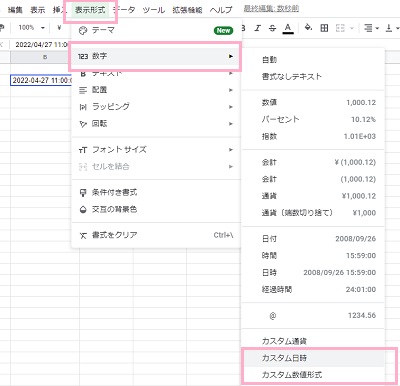The height and width of the screenshot is (386, 400).
Task: Expand the 配置 submenu
Action: [x=156, y=90]
